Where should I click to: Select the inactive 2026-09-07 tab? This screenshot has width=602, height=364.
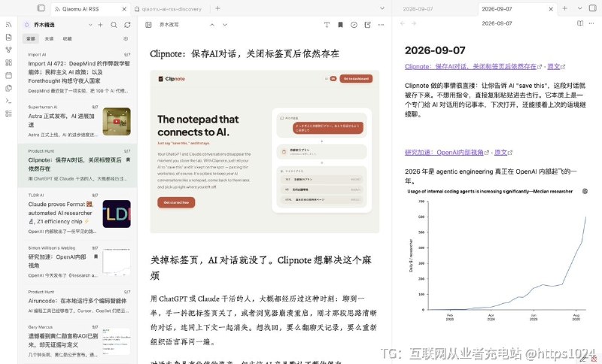point(418,9)
